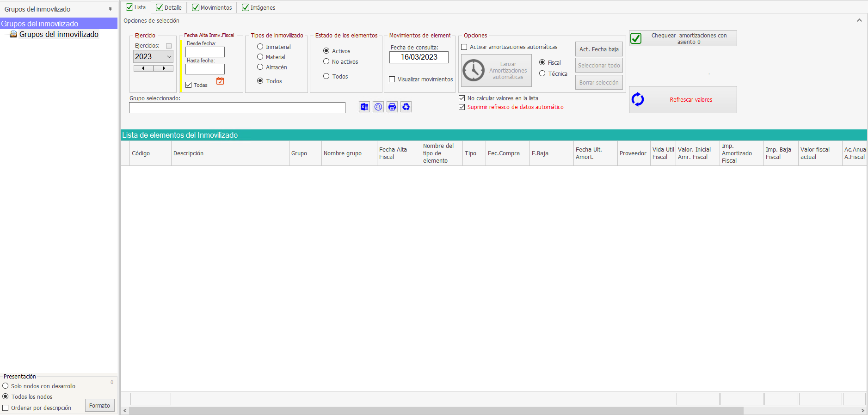Click the orange calendar icon
868x415 pixels.
220,81
